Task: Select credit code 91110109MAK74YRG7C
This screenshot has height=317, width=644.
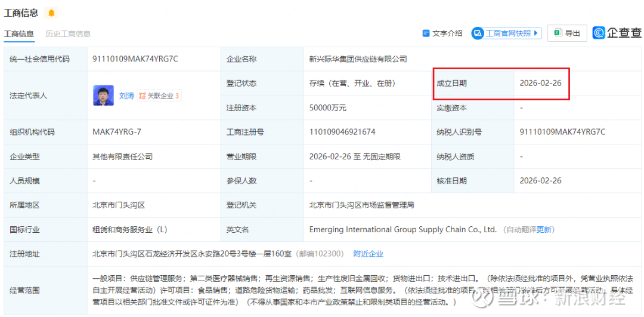Action: tap(135, 59)
